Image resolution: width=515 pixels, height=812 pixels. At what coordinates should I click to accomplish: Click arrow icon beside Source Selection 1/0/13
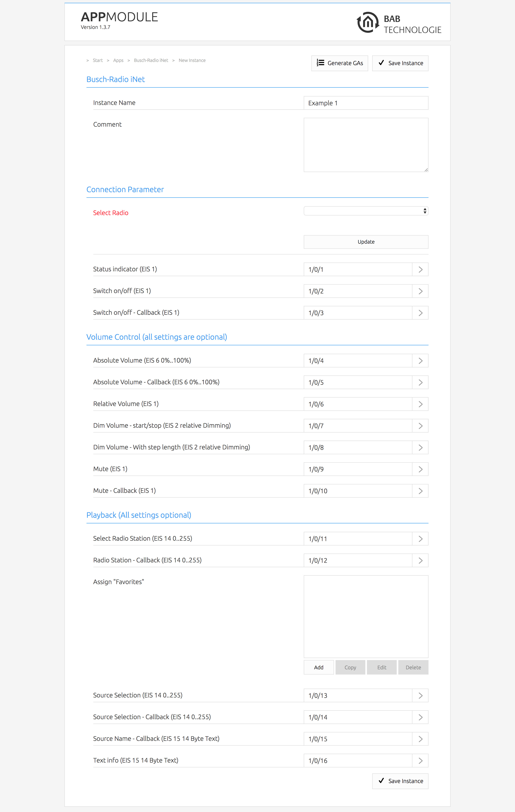click(420, 695)
